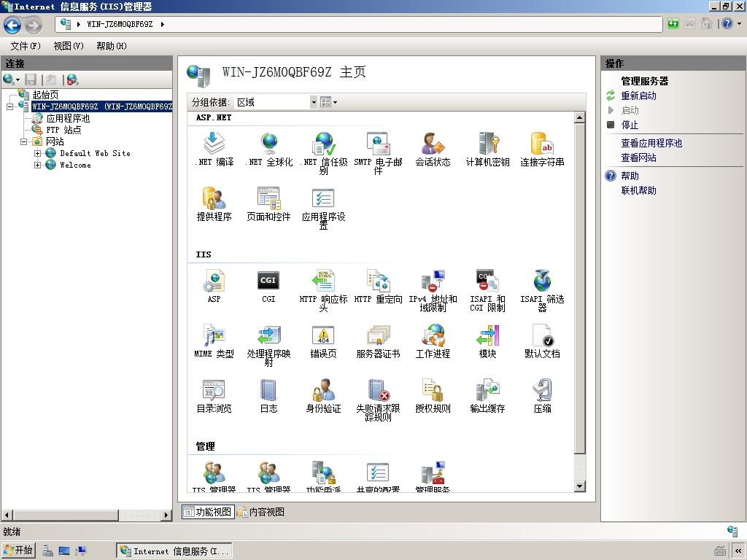Collapse the WIN-JZ6MOQBF69Z server node
The height and width of the screenshot is (560, 747).
(9, 106)
